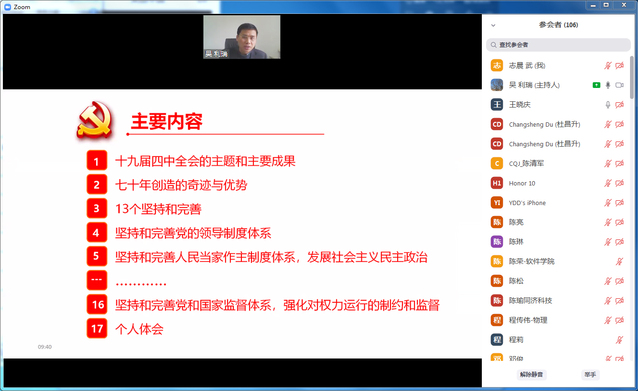The image size is (638, 391).
Task: Select participant name 王晓庆
Action: click(520, 105)
